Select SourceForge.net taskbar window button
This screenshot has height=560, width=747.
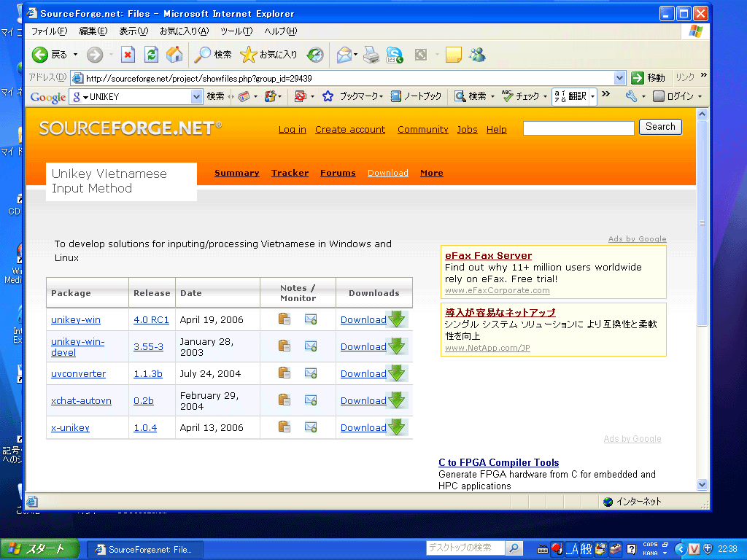pos(145,550)
